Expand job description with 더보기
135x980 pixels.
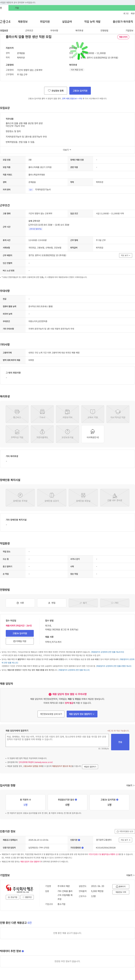(x=67, y=150)
